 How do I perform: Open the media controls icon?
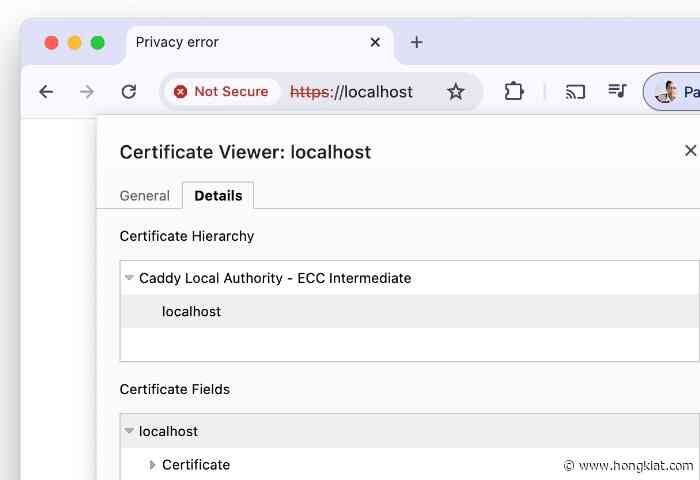[617, 92]
